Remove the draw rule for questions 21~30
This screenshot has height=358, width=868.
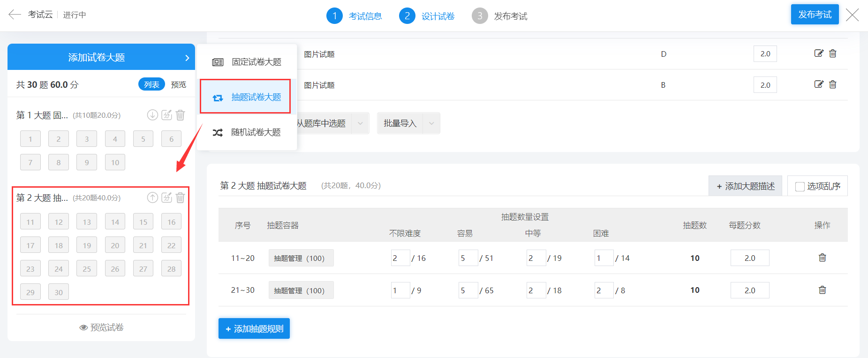tap(822, 290)
